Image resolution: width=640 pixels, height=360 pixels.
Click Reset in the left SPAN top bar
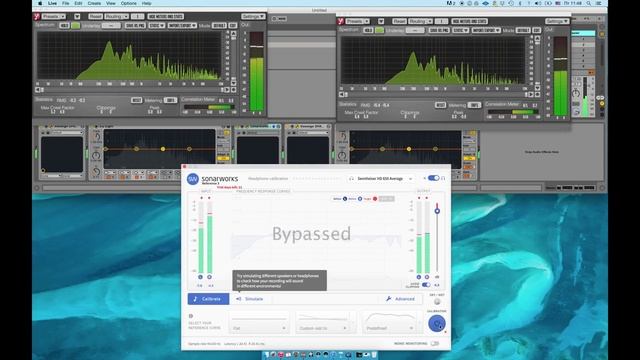click(x=95, y=16)
